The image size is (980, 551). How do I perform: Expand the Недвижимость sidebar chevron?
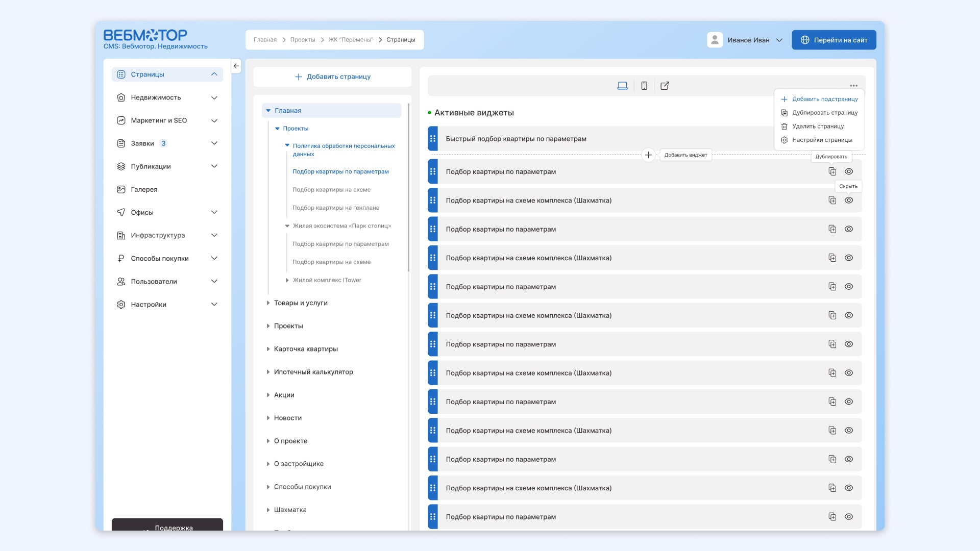214,97
